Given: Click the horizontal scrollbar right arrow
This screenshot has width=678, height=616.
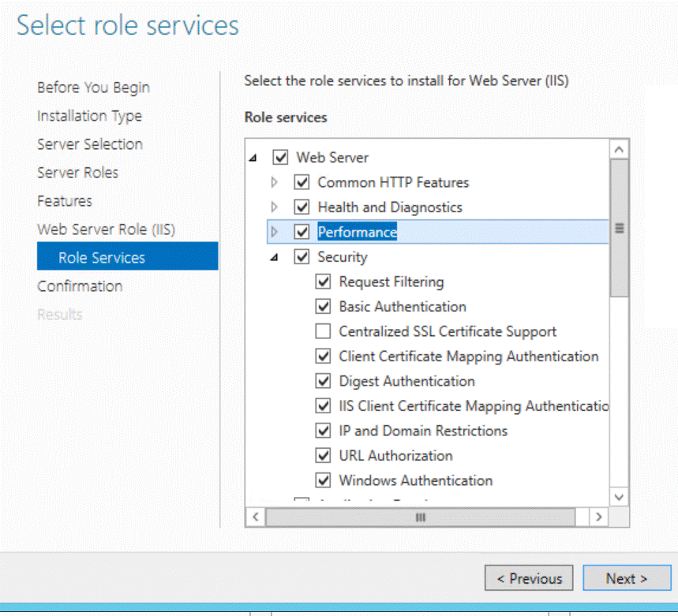Looking at the screenshot, I should click(x=598, y=517).
